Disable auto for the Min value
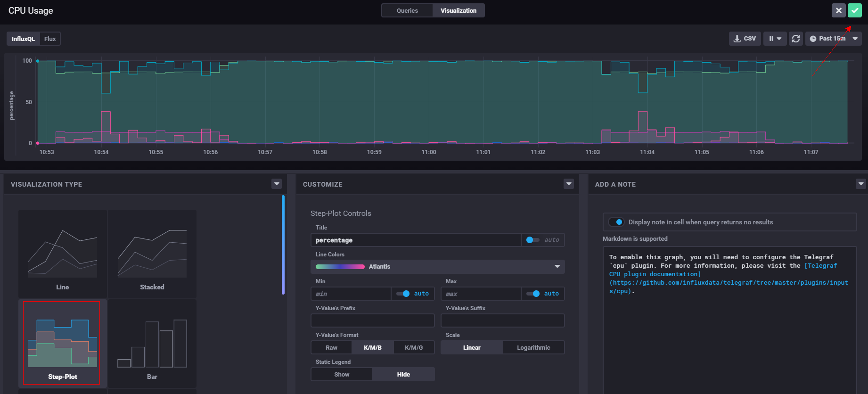The width and height of the screenshot is (868, 394). pos(403,294)
